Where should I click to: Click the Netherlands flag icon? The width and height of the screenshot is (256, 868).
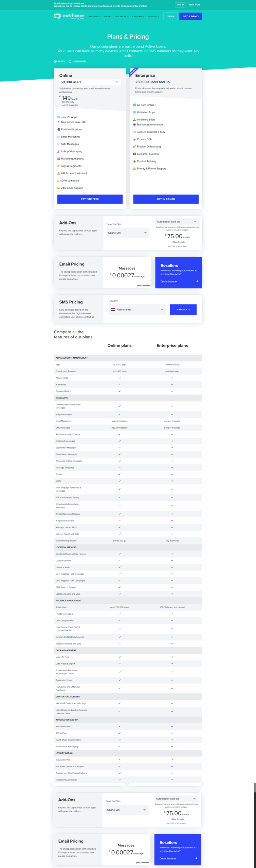coord(113,310)
